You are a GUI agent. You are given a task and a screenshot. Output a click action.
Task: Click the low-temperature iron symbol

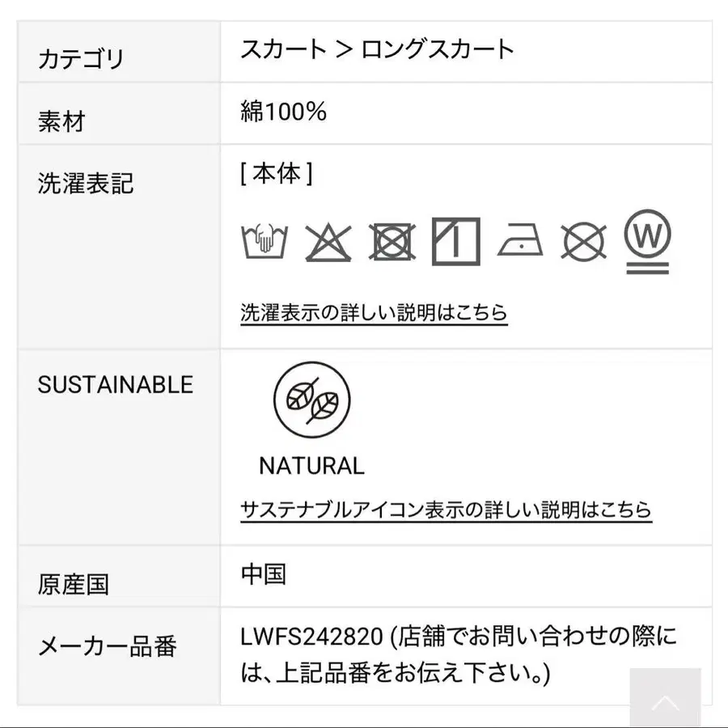[x=520, y=239]
